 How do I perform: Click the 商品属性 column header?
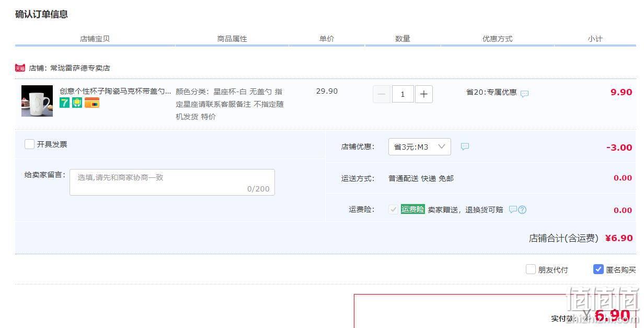point(232,39)
